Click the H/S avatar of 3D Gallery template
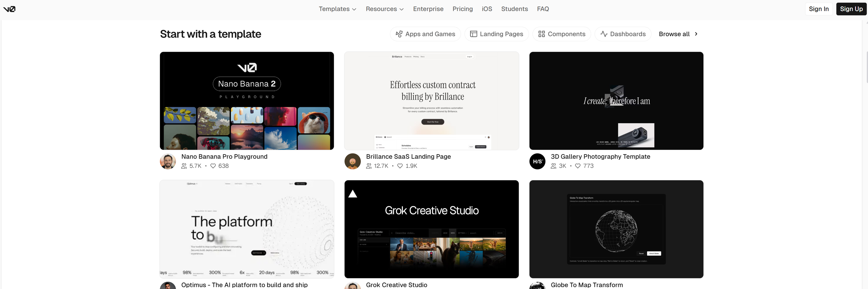 click(537, 161)
